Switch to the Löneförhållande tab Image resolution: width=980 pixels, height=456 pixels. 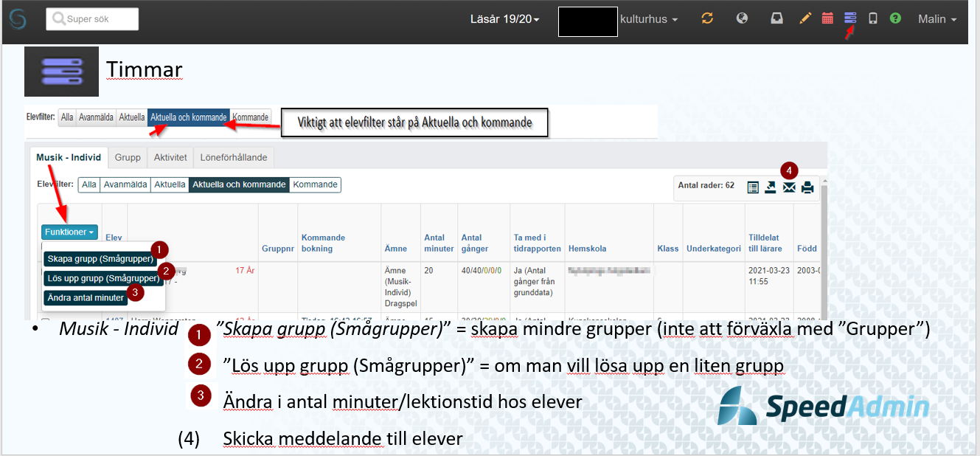pyautogui.click(x=234, y=157)
